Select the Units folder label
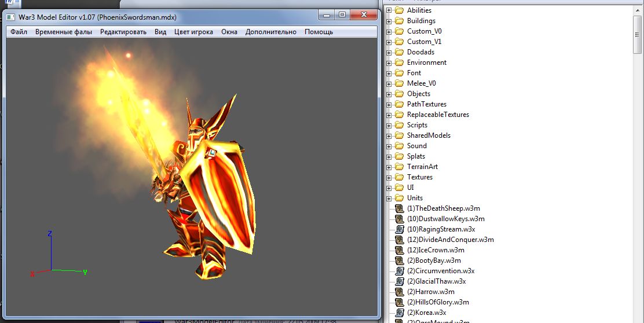 pos(415,198)
